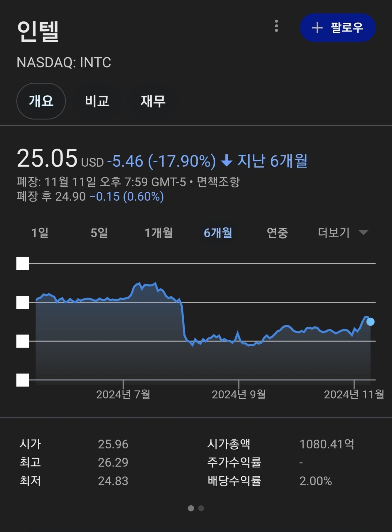
Task: Select the 1일 chart range
Action: click(x=40, y=233)
